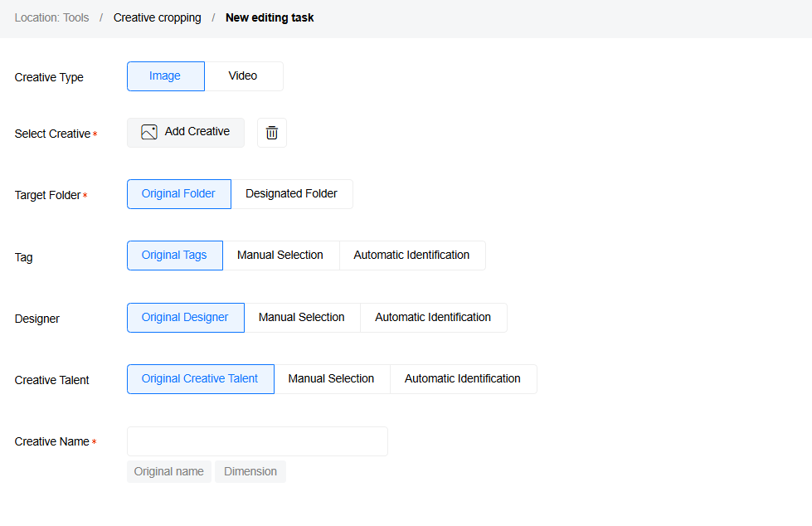The height and width of the screenshot is (526, 812).
Task: Click the Target Folder label
Action: [x=47, y=195]
